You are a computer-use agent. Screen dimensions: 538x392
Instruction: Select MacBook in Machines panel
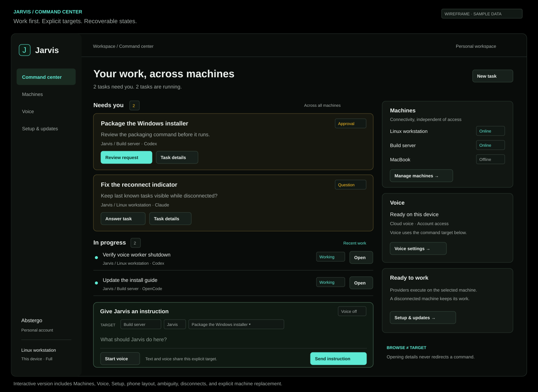pos(400,159)
